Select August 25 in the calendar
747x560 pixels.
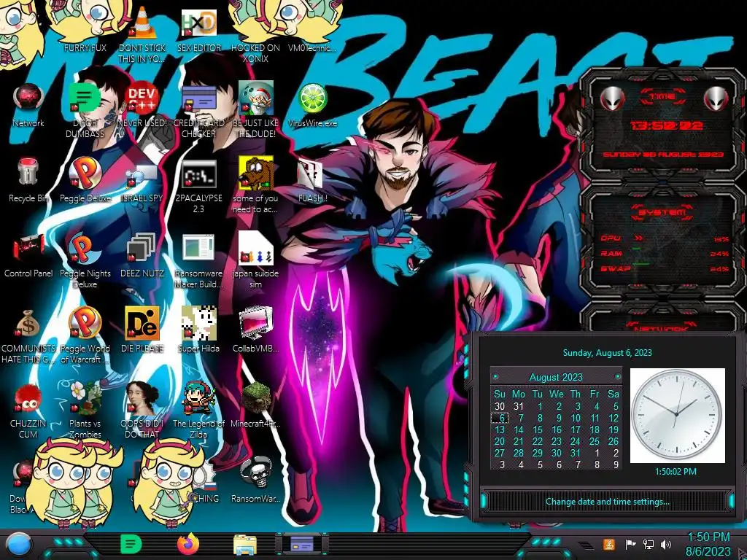(x=594, y=441)
